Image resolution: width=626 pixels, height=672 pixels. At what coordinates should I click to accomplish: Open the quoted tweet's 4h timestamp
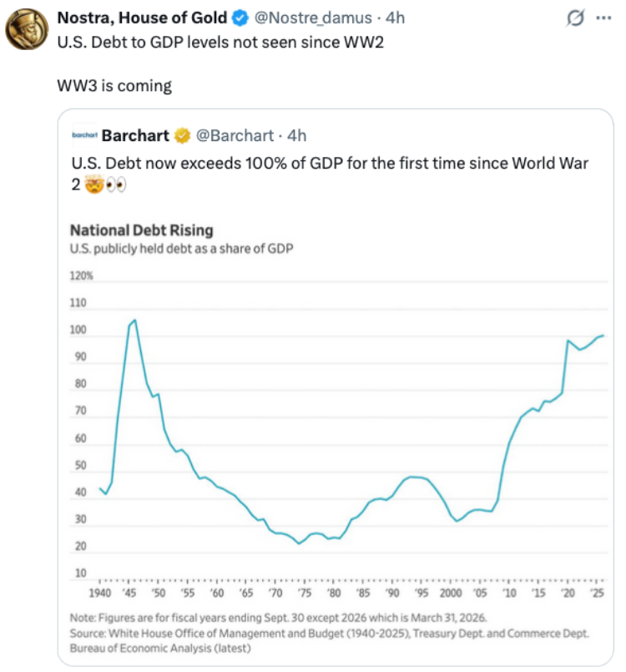(296, 136)
